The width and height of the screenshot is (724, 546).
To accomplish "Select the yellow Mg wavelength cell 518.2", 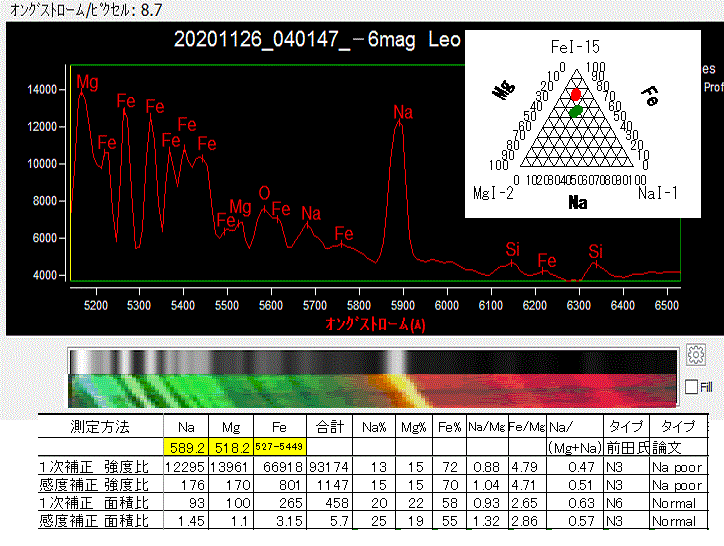I will (x=231, y=447).
